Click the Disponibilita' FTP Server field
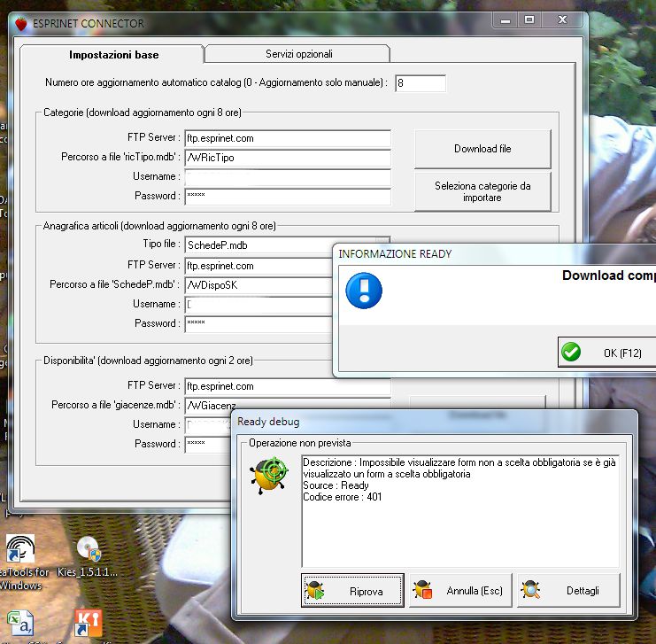 [x=288, y=386]
